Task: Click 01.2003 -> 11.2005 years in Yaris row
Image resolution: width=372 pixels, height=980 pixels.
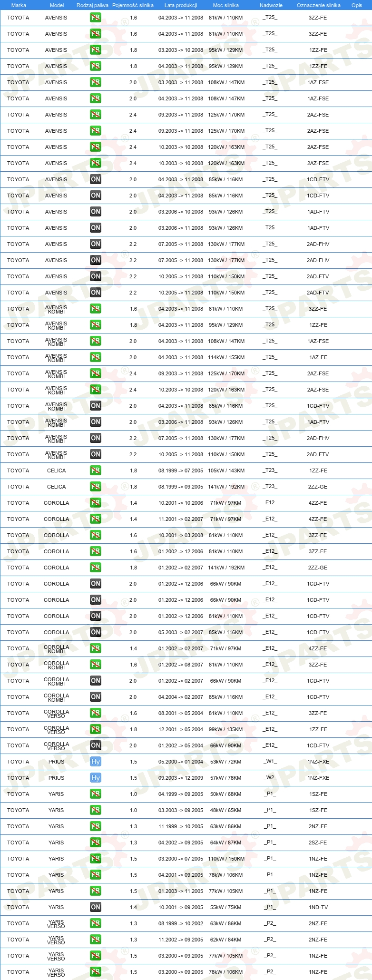Action: tap(181, 891)
